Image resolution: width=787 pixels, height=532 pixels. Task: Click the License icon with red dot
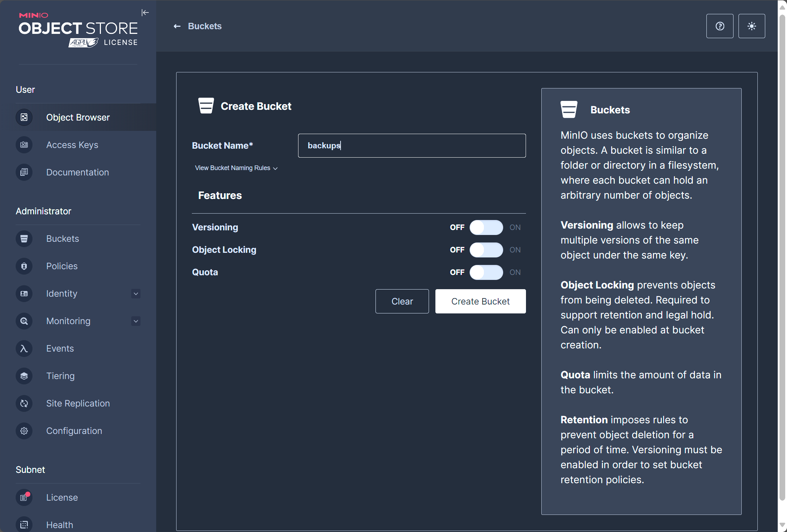[24, 497]
